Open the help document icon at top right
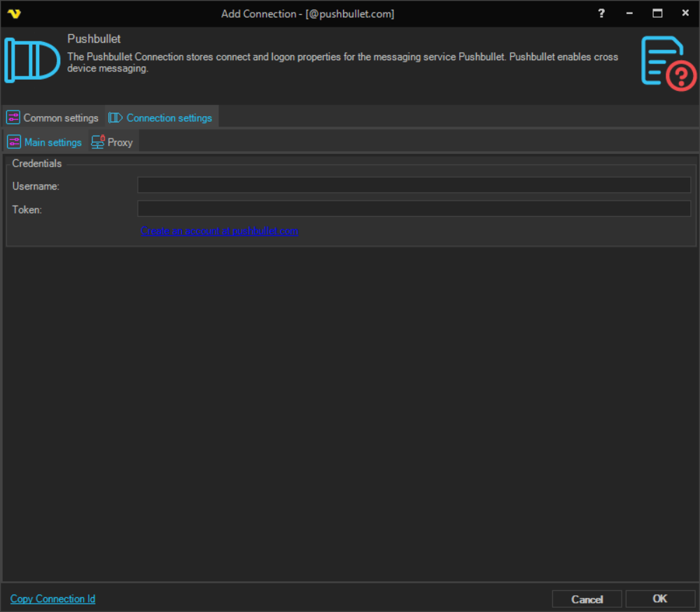This screenshot has height=612, width=700. click(x=668, y=63)
